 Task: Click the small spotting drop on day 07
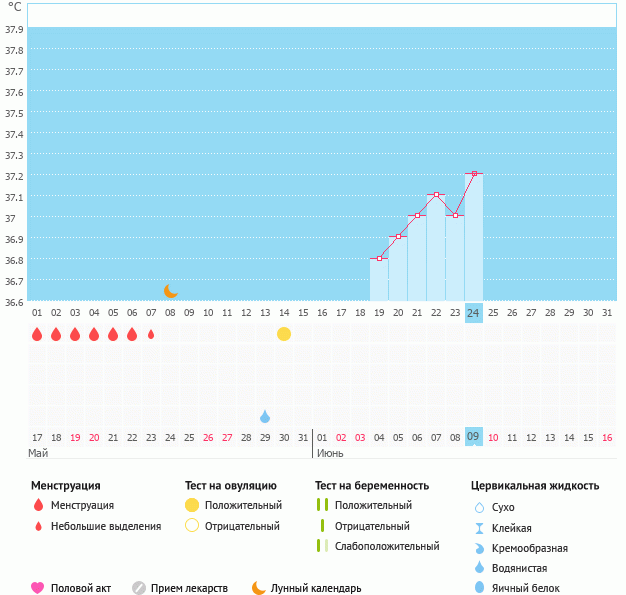pyautogui.click(x=151, y=334)
